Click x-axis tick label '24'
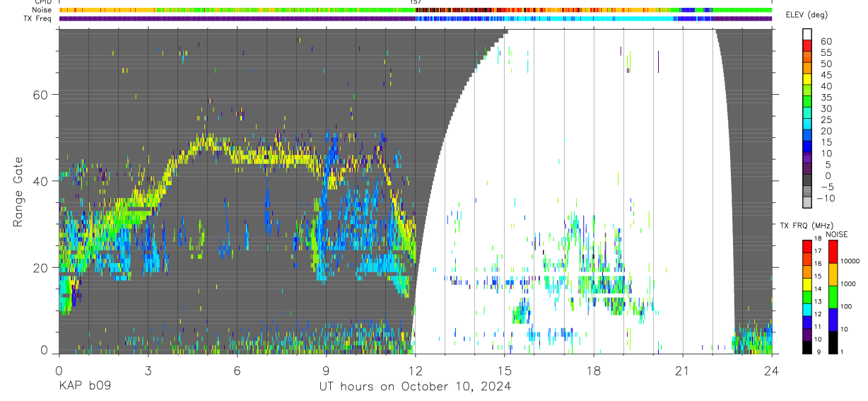This screenshot has height=401, width=868. [772, 371]
